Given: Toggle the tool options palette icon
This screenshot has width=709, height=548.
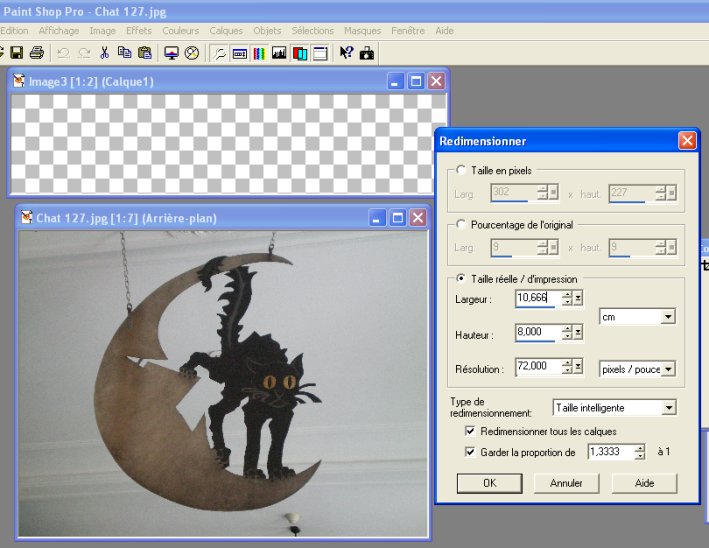Looking at the screenshot, I should [x=240, y=53].
